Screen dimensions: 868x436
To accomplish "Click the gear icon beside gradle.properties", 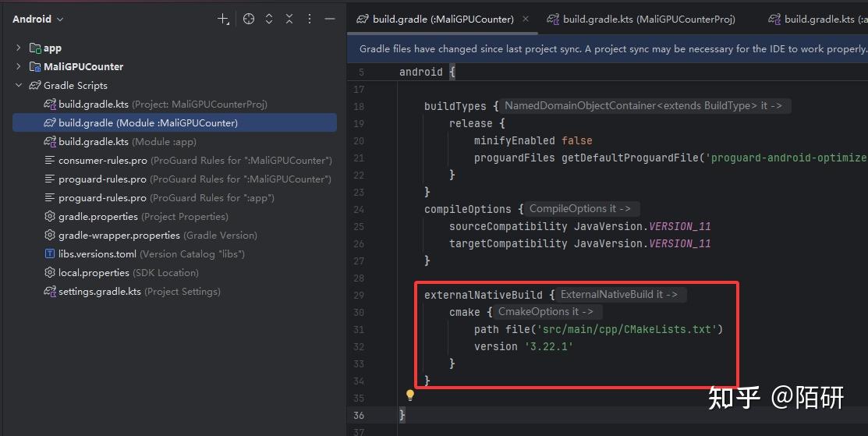I will pos(50,216).
